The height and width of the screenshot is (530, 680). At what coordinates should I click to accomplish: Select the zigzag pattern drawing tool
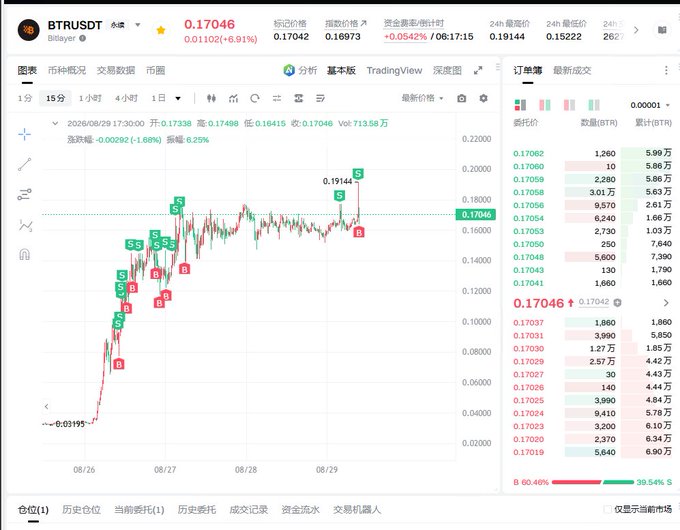(25, 226)
